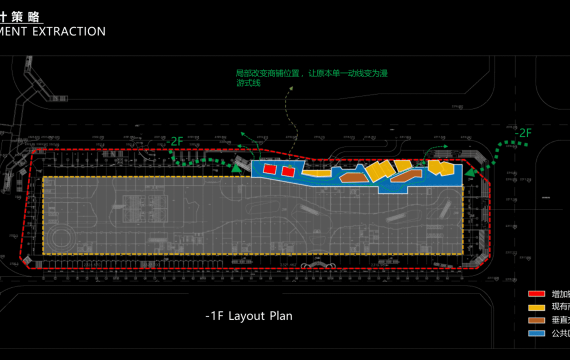Image resolution: width=570 pixels, height=360 pixels.
Task: Click the left green -2F label
Action: (x=175, y=141)
